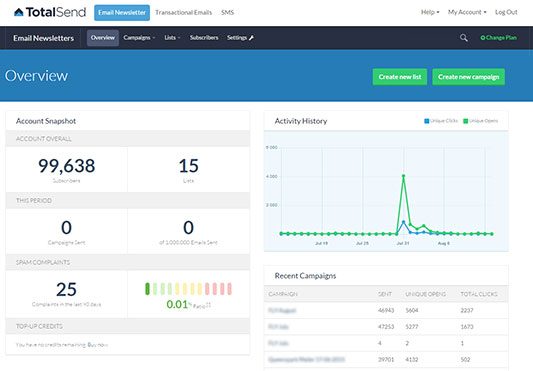The width and height of the screenshot is (533, 371).
Task: Click the blue clicks peak point on chart
Action: 403,222
